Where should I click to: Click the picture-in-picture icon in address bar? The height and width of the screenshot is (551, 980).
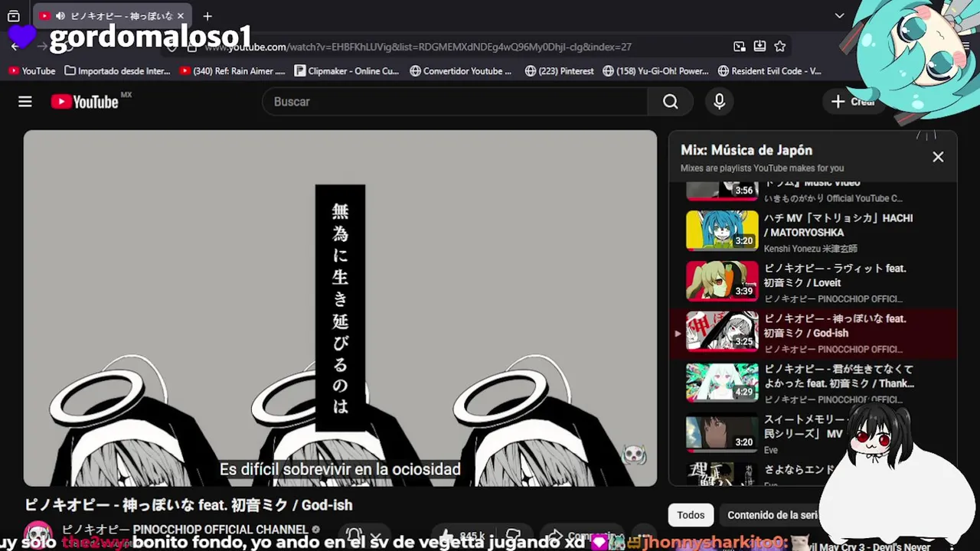(x=739, y=47)
